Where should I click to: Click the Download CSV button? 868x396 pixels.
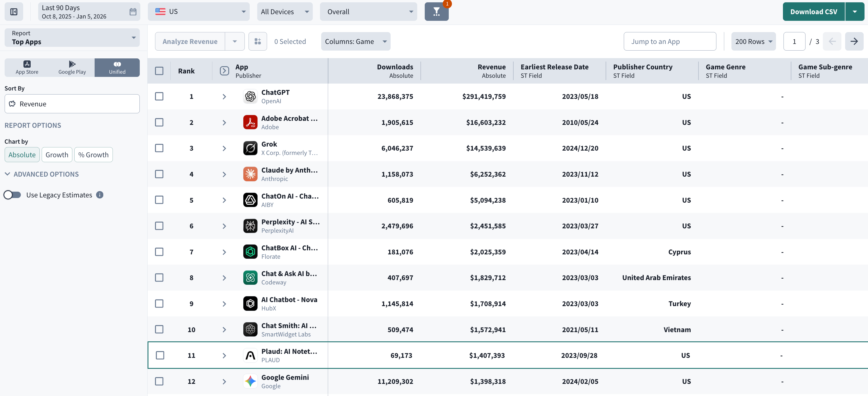[x=813, y=12]
